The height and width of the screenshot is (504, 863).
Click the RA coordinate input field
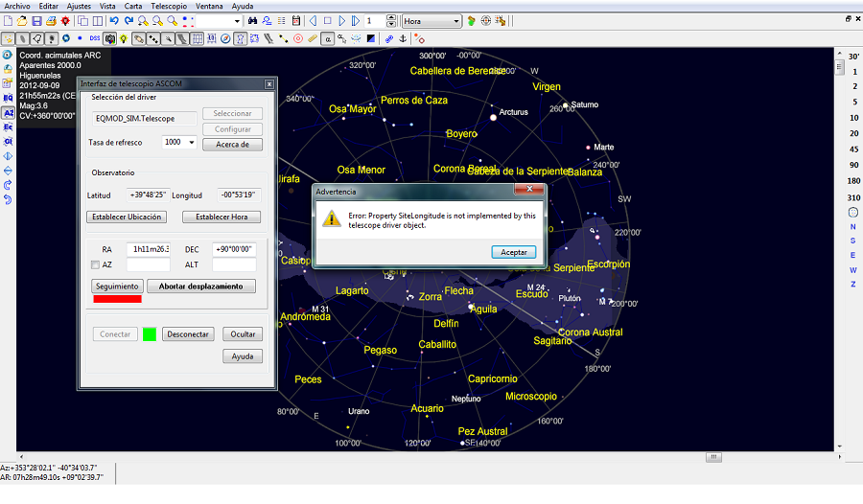pos(147,249)
